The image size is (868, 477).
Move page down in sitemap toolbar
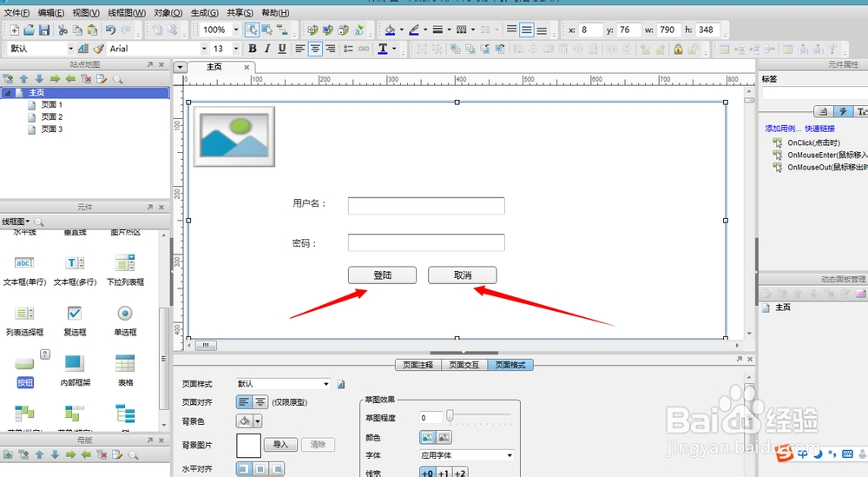[x=39, y=79]
